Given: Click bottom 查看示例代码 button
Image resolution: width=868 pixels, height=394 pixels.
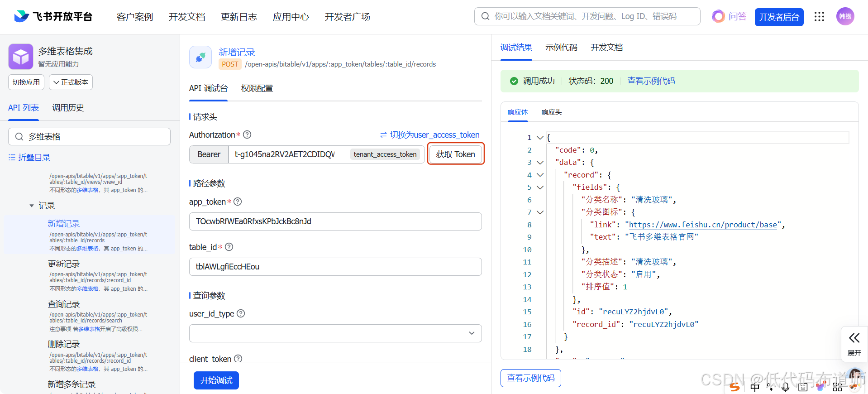Looking at the screenshot, I should [531, 378].
